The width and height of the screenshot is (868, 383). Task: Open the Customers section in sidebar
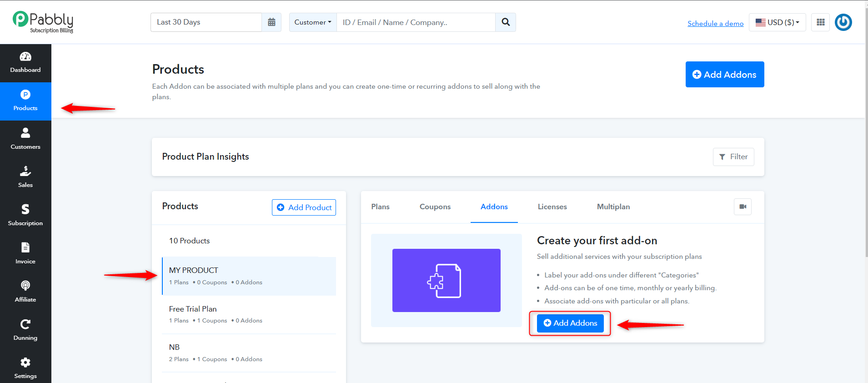point(25,139)
